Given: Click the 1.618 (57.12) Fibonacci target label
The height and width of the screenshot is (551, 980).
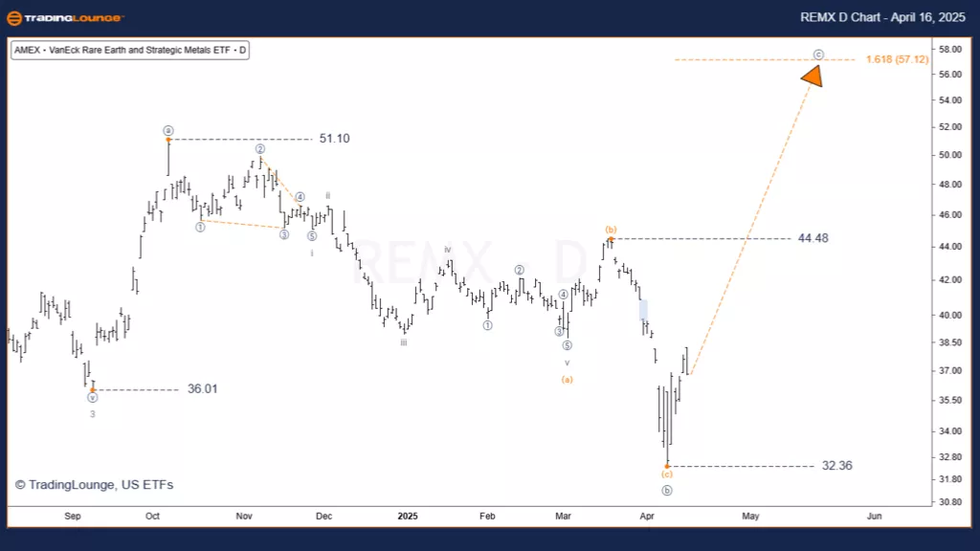Looking at the screenshot, I should tap(897, 59).
